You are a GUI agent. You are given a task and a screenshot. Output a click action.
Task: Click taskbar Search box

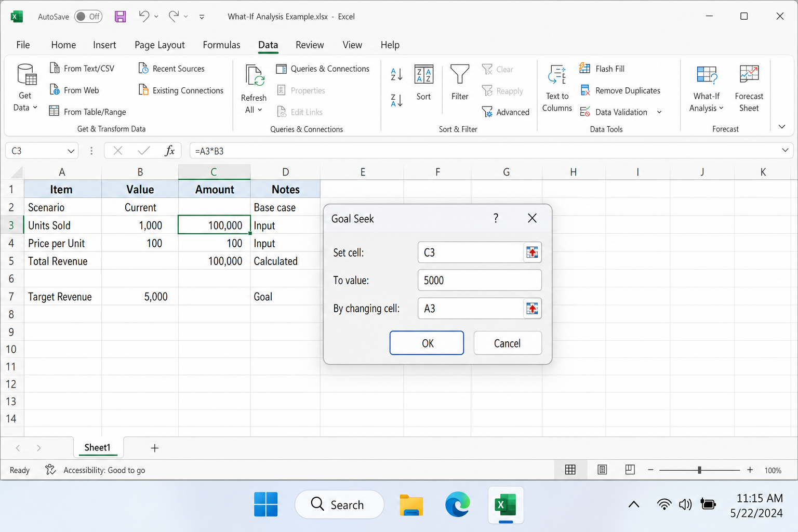339,504
